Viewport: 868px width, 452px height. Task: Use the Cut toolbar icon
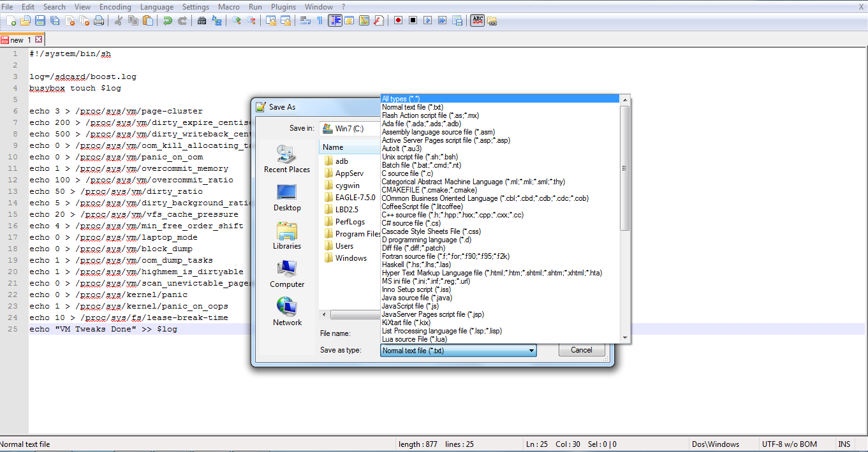click(x=119, y=20)
